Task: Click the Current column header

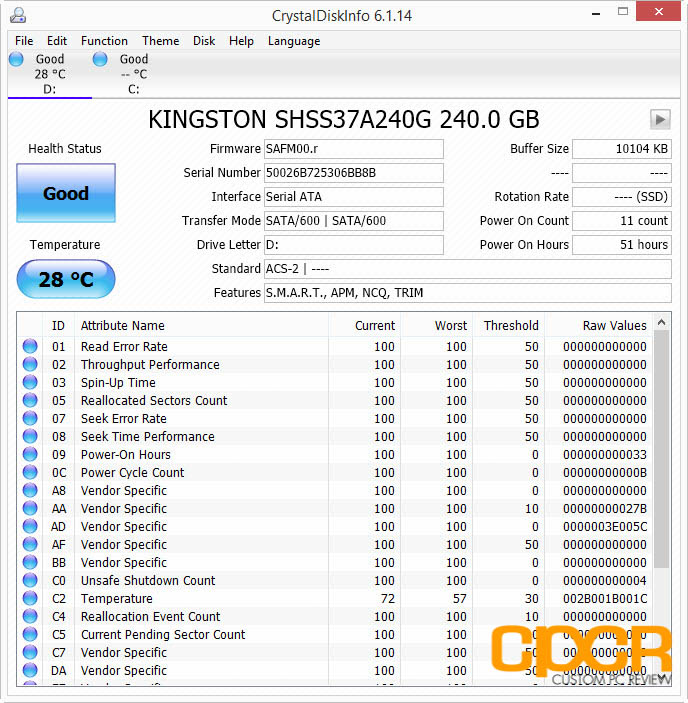Action: tap(364, 325)
